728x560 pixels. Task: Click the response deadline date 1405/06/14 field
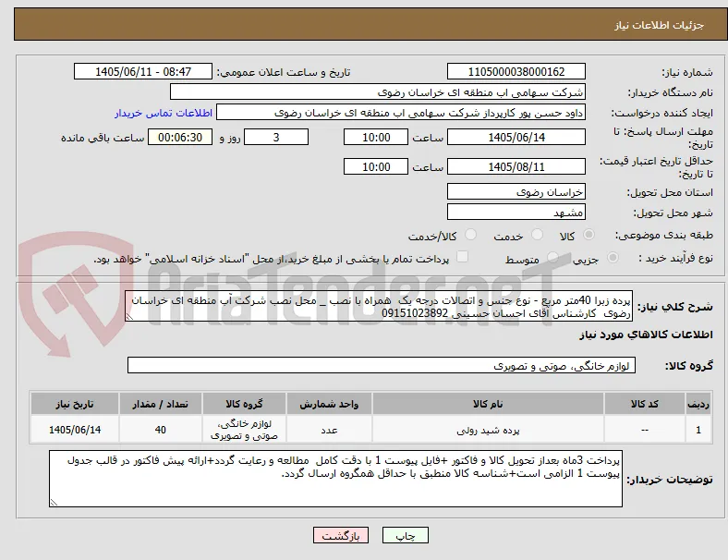516,137
